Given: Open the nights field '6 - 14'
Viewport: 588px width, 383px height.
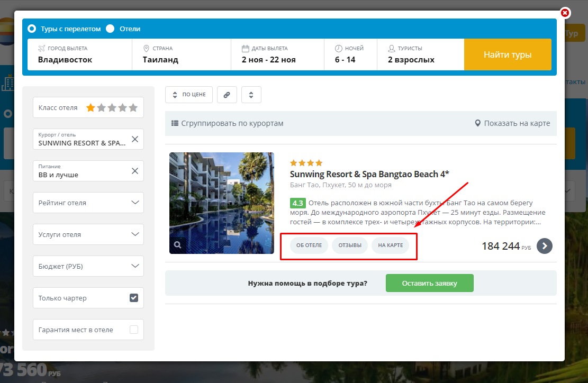Looking at the screenshot, I should (350, 54).
